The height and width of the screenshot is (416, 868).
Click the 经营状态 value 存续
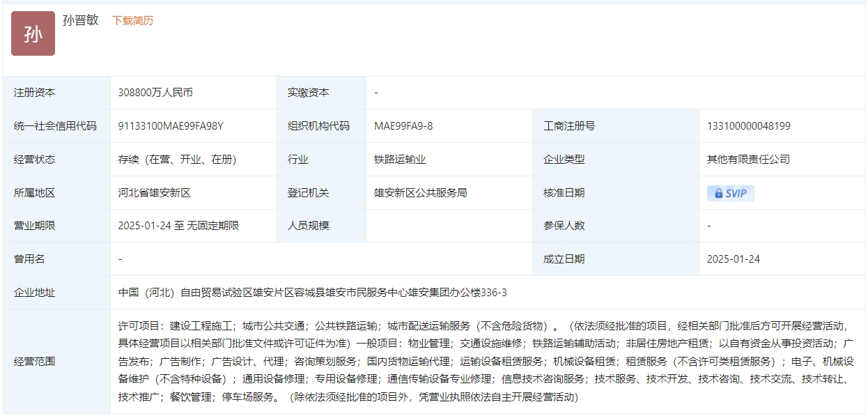177,159
